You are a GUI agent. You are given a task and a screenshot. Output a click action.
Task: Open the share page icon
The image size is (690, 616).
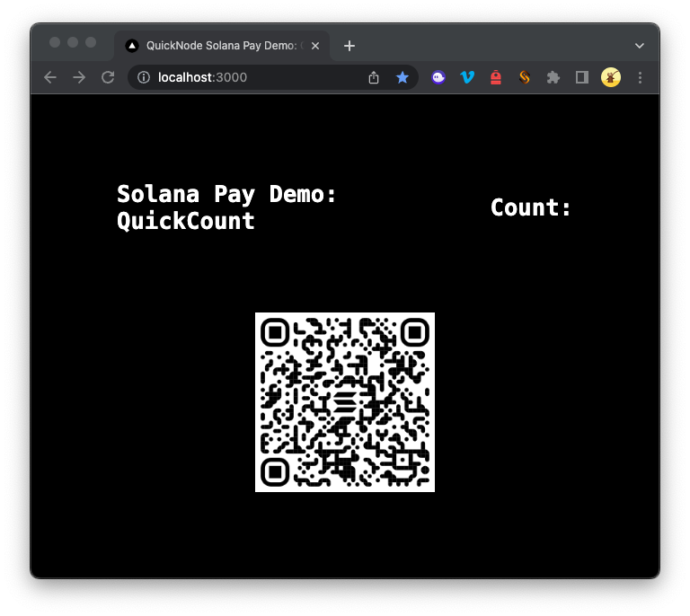tap(374, 78)
